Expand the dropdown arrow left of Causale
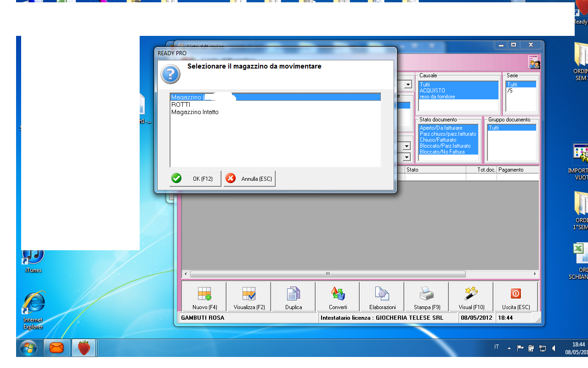 coord(407,85)
